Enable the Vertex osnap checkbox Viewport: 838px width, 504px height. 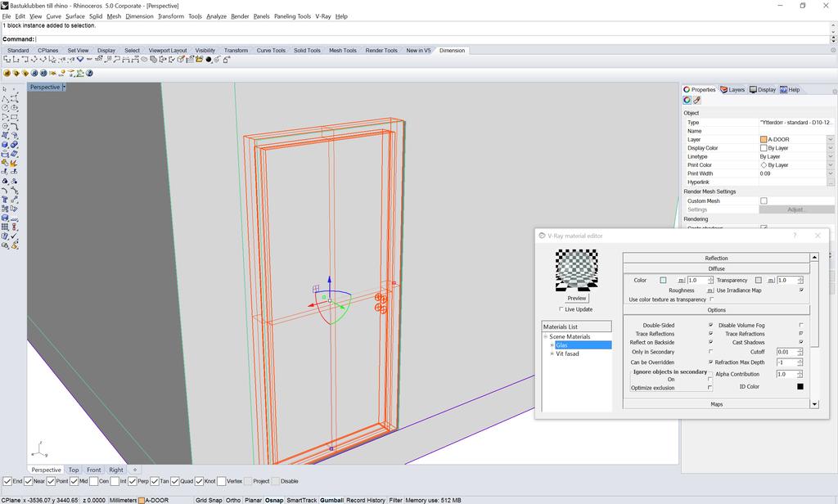pos(221,481)
